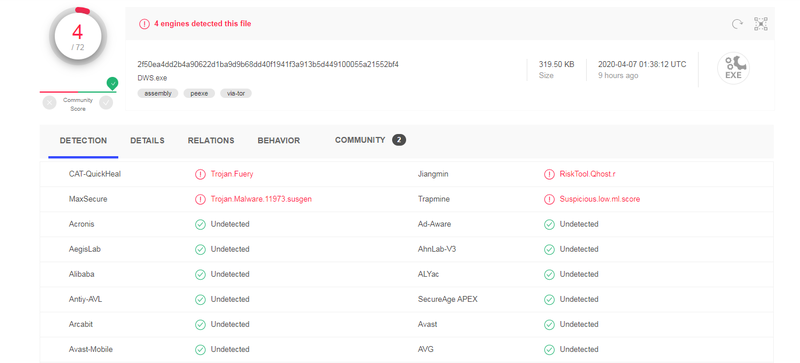The height and width of the screenshot is (363, 800).
Task: Click the via-tor tag
Action: point(236,93)
